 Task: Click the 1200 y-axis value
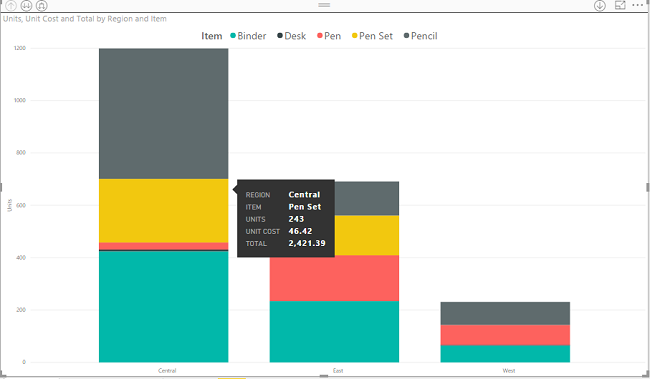pos(20,48)
